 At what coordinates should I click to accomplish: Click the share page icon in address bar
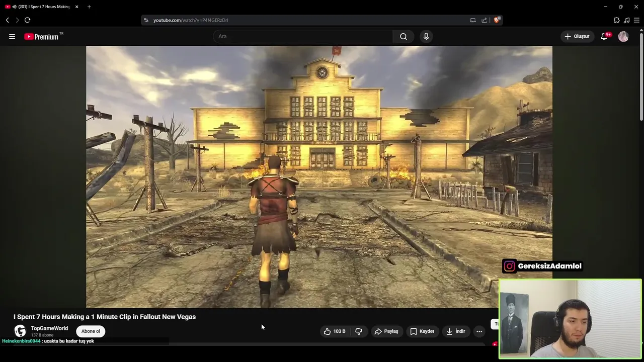484,20
